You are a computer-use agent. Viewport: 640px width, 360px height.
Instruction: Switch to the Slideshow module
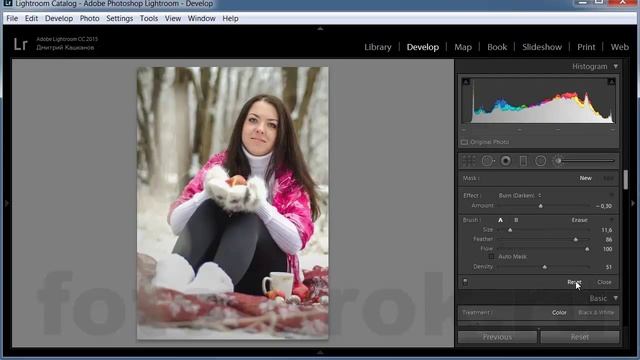click(542, 47)
